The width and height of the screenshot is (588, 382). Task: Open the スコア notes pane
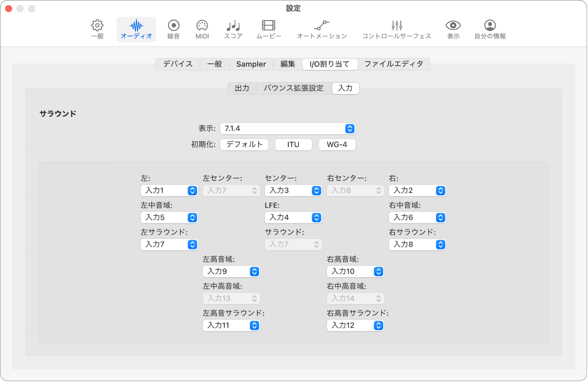[x=233, y=29]
